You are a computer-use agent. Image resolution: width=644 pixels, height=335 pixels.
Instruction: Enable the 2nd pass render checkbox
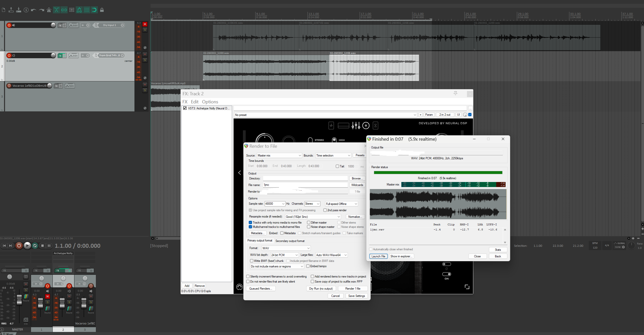click(x=325, y=210)
